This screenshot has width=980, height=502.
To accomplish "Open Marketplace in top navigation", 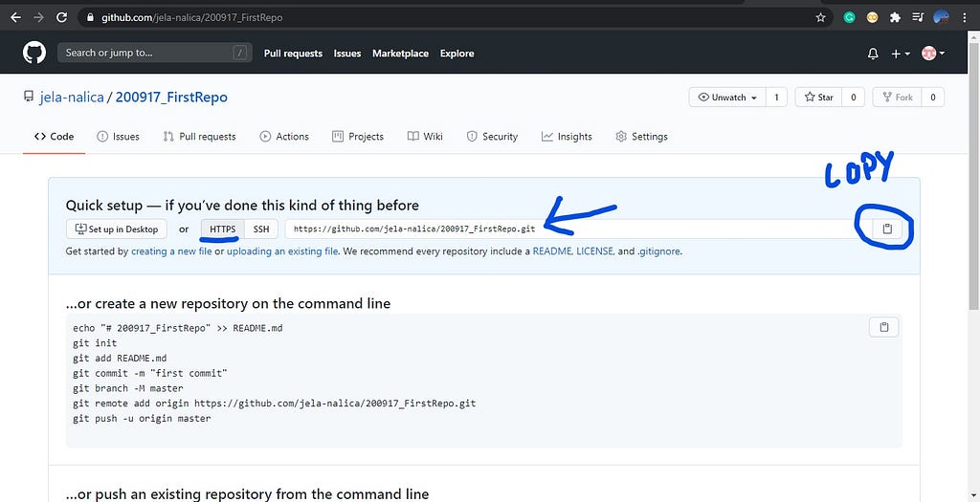I will tap(401, 54).
